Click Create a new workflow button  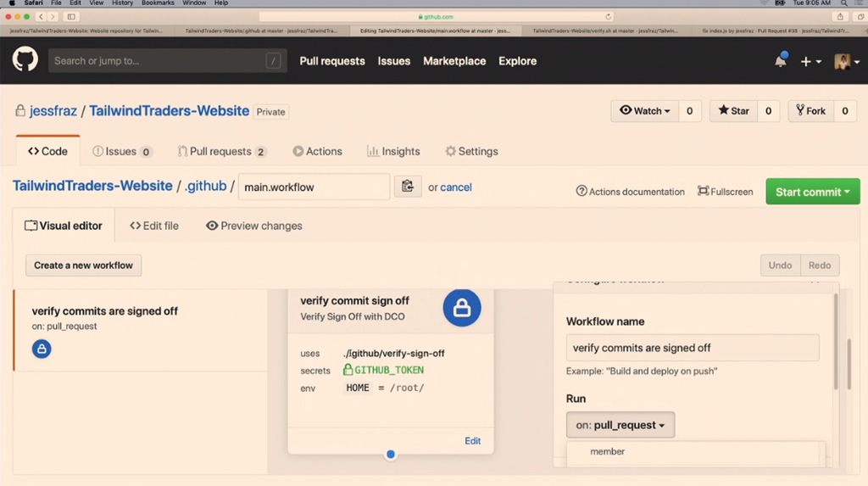pyautogui.click(x=84, y=265)
